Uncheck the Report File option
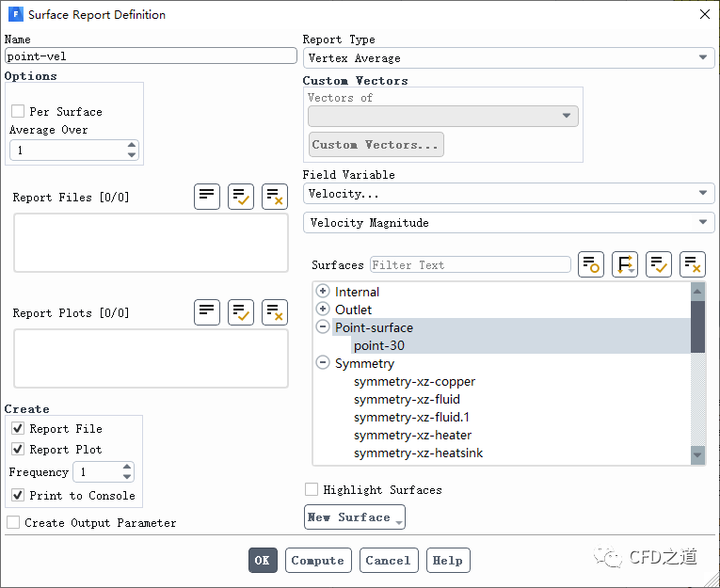 tap(18, 428)
